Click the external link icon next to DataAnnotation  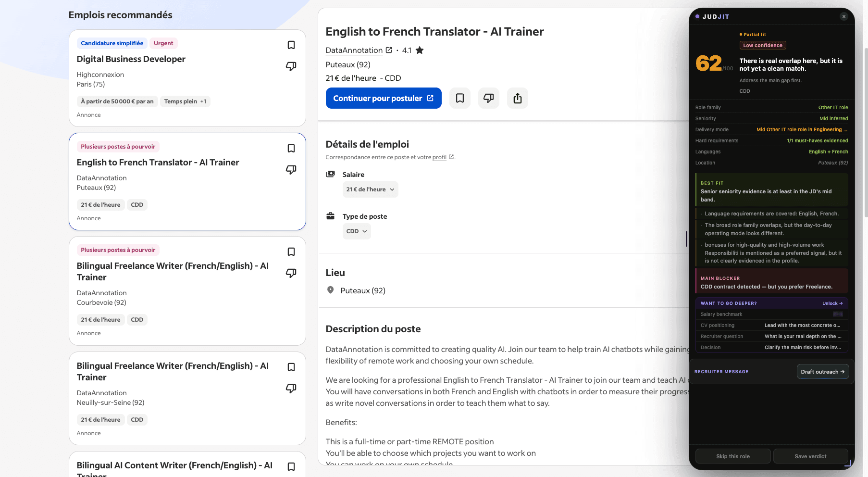[389, 50]
